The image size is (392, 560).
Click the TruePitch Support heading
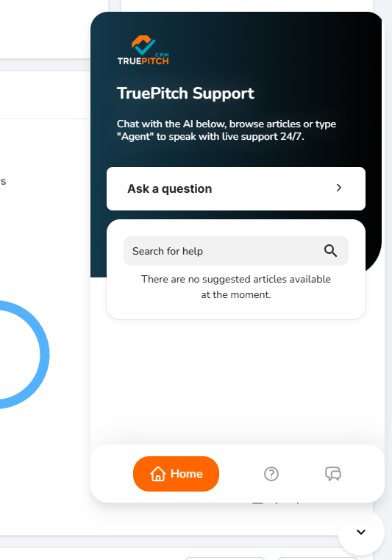(x=185, y=93)
